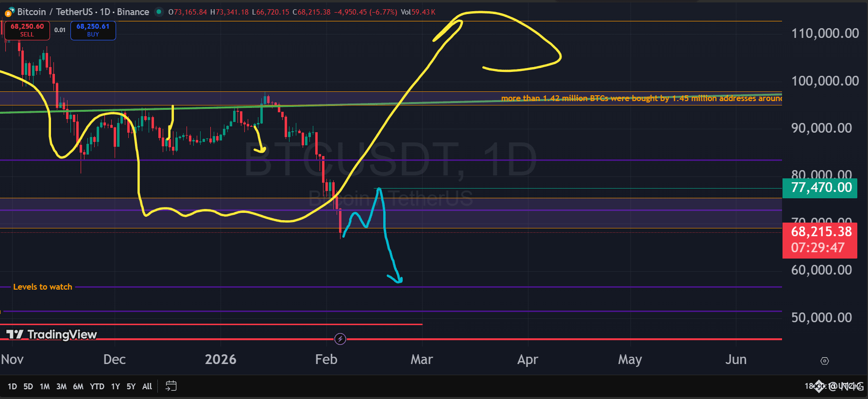Switch to the 1M date range

[x=45, y=386]
